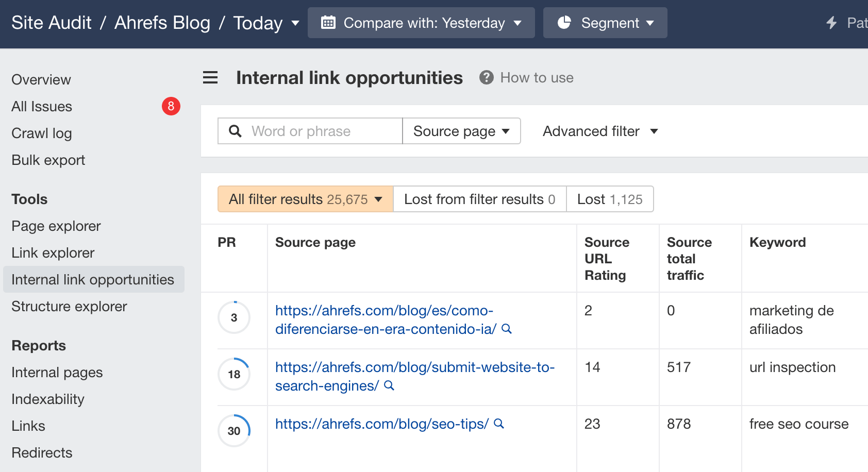
Task: Open All Issues showing 8 alerts
Action: click(x=42, y=106)
